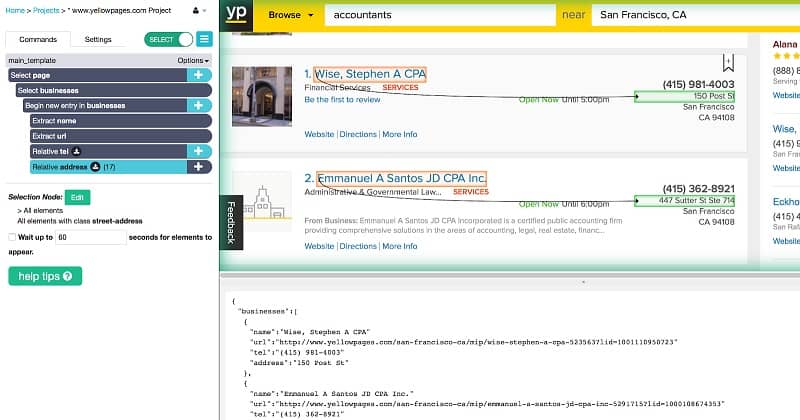Go to the Home breadcrumb link
Image resolution: width=800 pixels, height=420 pixels.
coord(15,10)
